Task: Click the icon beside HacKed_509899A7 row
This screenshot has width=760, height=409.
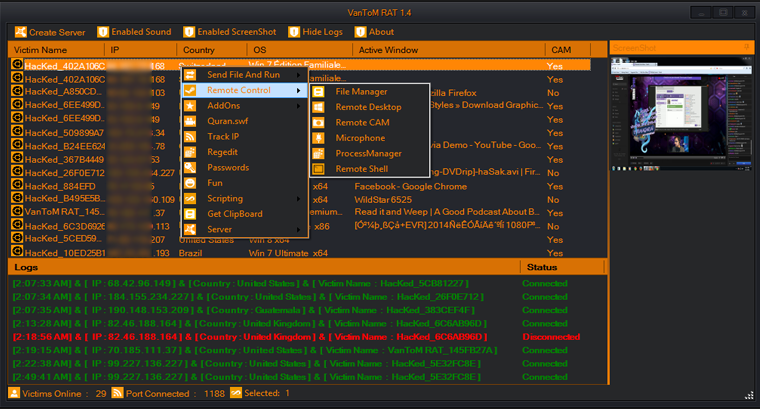Action: coord(17,132)
